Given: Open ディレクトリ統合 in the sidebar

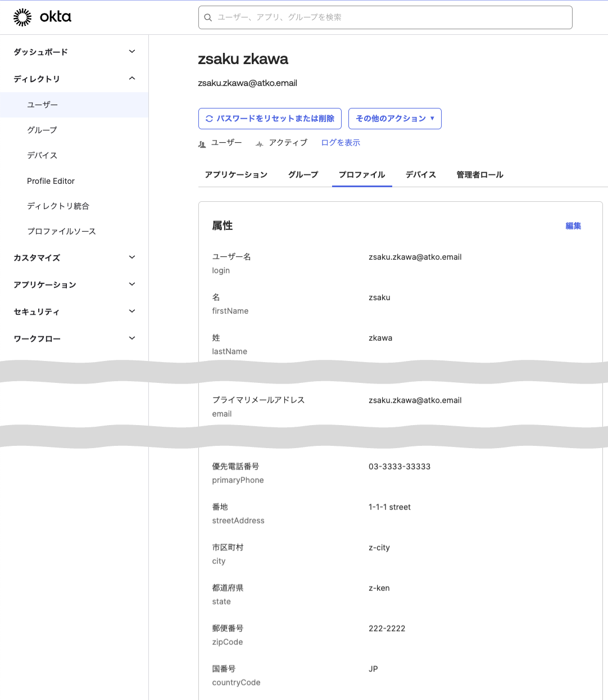Looking at the screenshot, I should (58, 206).
